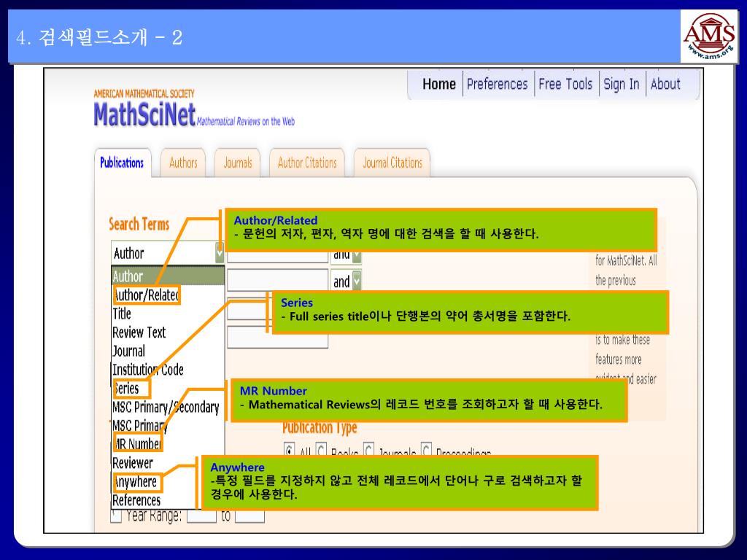Select the Proceedings publication type radio button

pos(426,449)
